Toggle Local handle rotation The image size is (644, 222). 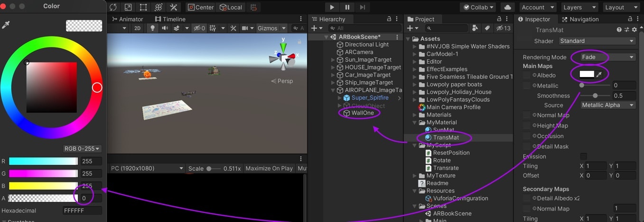coord(231,7)
